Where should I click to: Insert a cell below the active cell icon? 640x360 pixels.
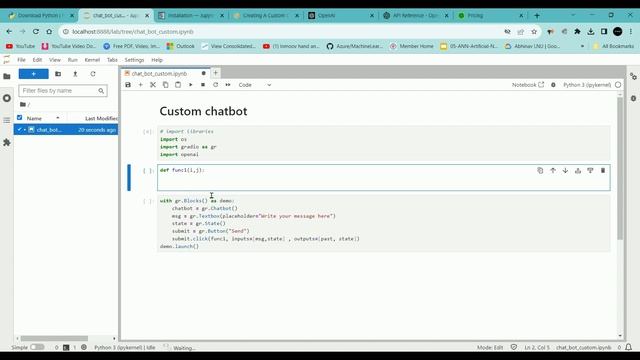(590, 171)
